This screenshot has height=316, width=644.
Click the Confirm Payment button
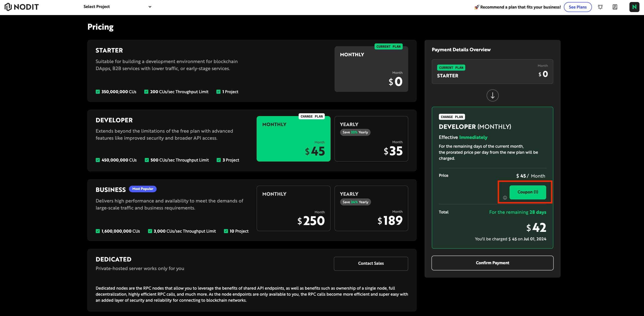pos(492,263)
